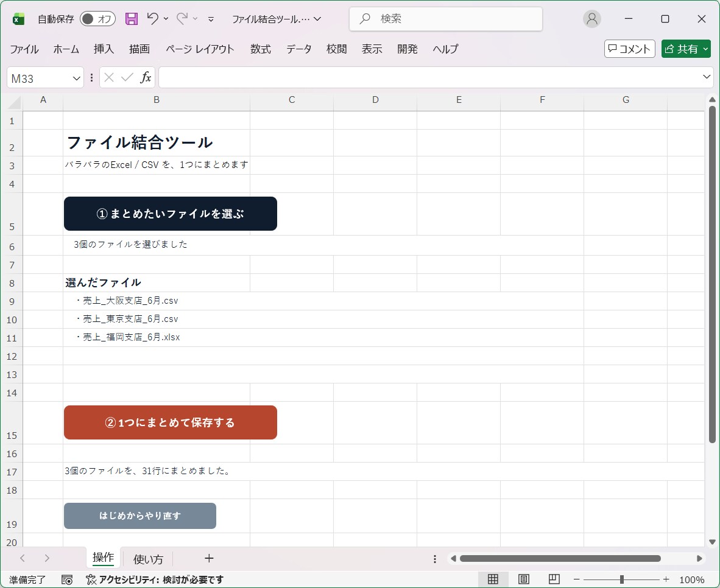
Task: Click the Redo arrow icon
Action: click(182, 18)
